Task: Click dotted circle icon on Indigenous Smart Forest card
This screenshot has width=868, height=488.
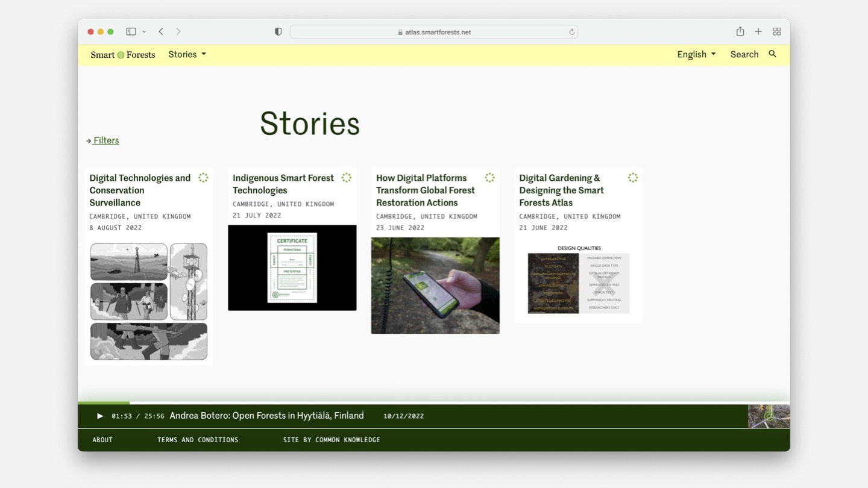Action: tap(347, 178)
